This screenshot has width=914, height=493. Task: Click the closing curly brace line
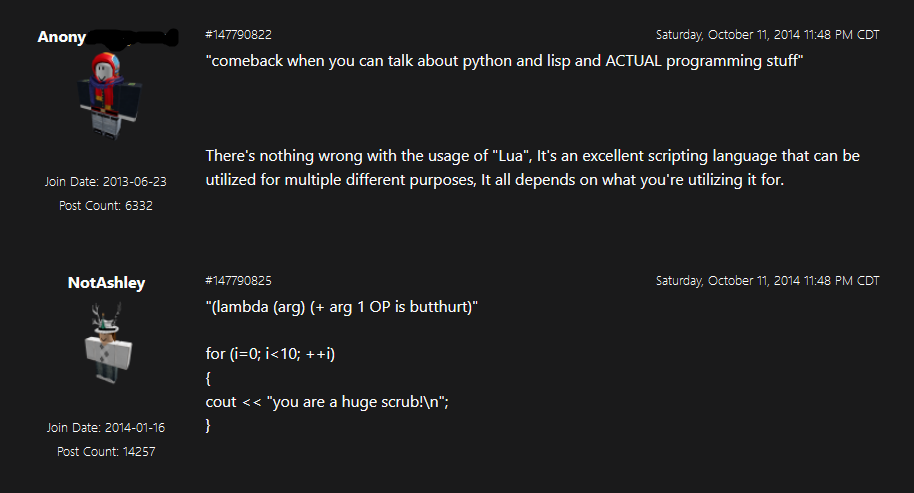click(208, 425)
